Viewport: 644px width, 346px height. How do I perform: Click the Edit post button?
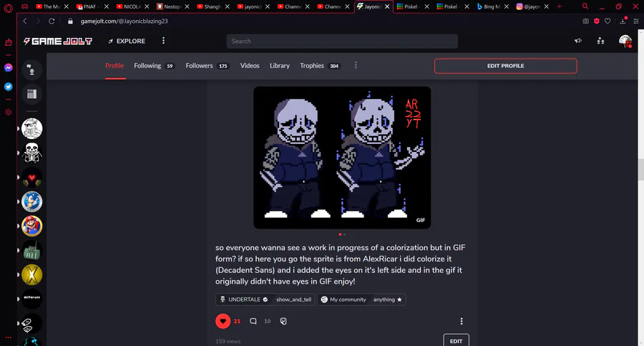(x=456, y=340)
